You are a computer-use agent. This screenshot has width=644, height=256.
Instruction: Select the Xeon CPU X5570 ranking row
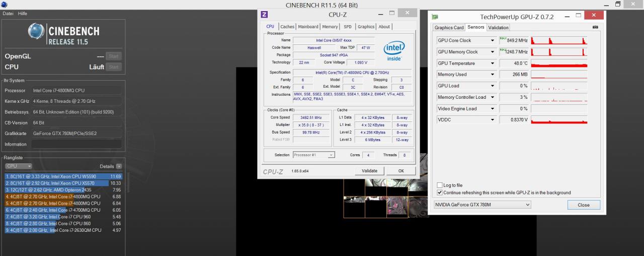tap(63, 183)
